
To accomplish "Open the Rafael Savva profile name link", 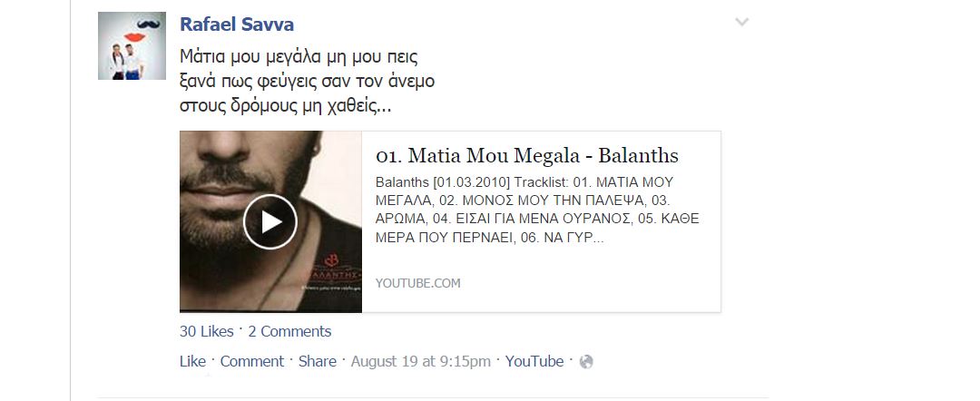I will click(x=237, y=24).
